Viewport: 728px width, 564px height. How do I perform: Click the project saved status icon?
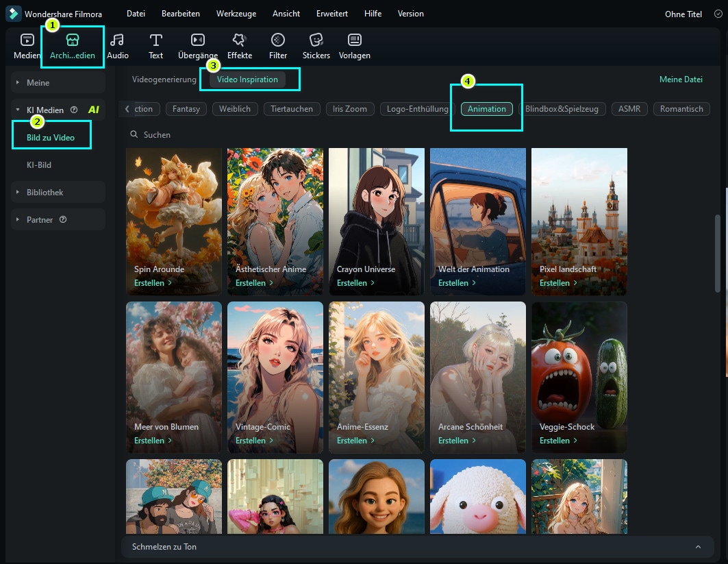(718, 14)
